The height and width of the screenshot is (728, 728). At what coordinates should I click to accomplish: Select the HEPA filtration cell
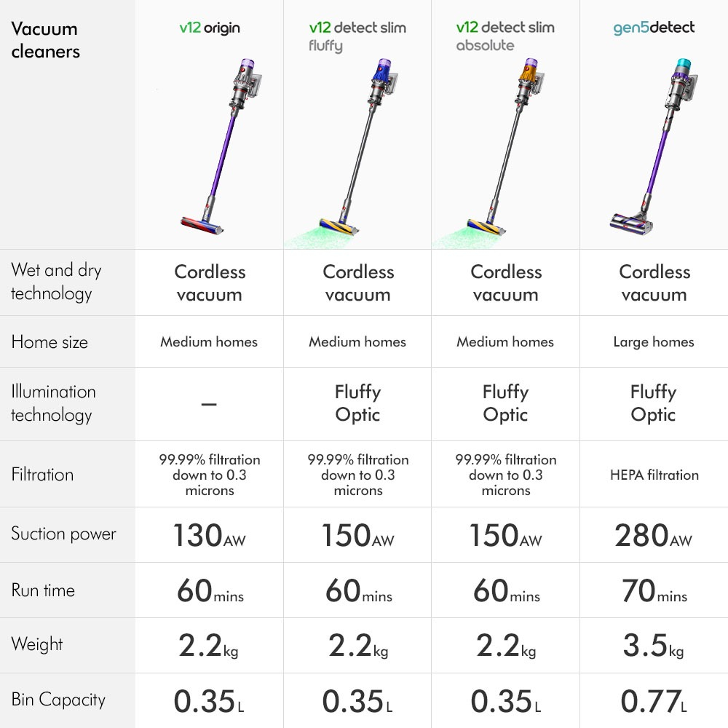pos(654,475)
